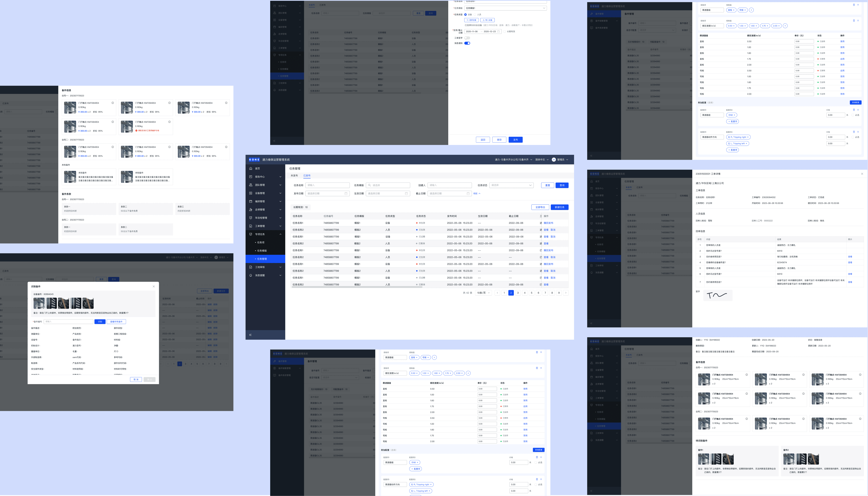The height and width of the screenshot is (496, 868).
Task: Go to next page arrow after page 9
Action: point(566,293)
